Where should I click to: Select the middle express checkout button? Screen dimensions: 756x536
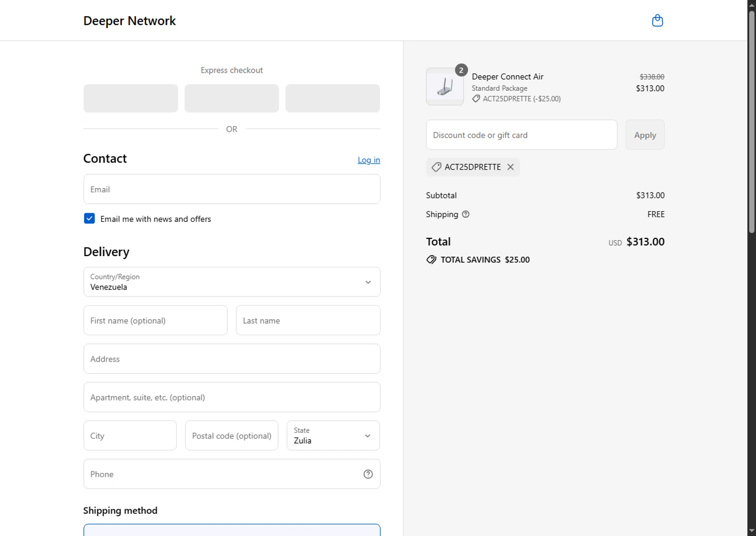coord(232,98)
